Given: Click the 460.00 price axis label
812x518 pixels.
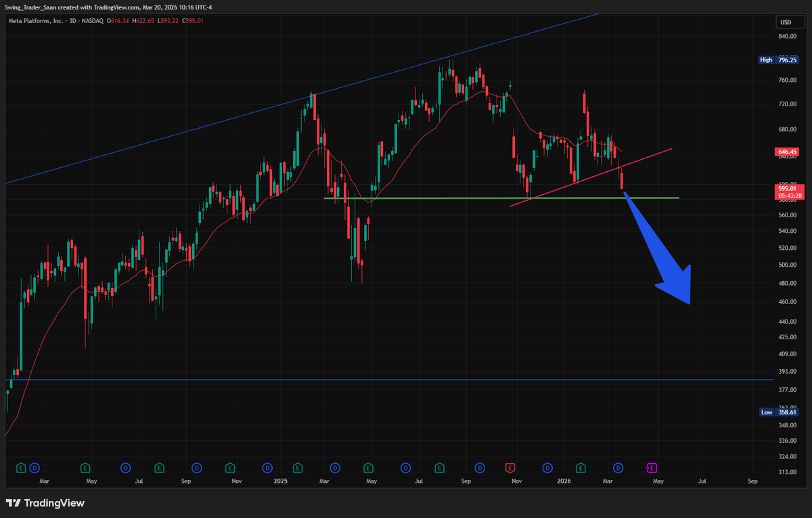Looking at the screenshot, I should click(787, 302).
